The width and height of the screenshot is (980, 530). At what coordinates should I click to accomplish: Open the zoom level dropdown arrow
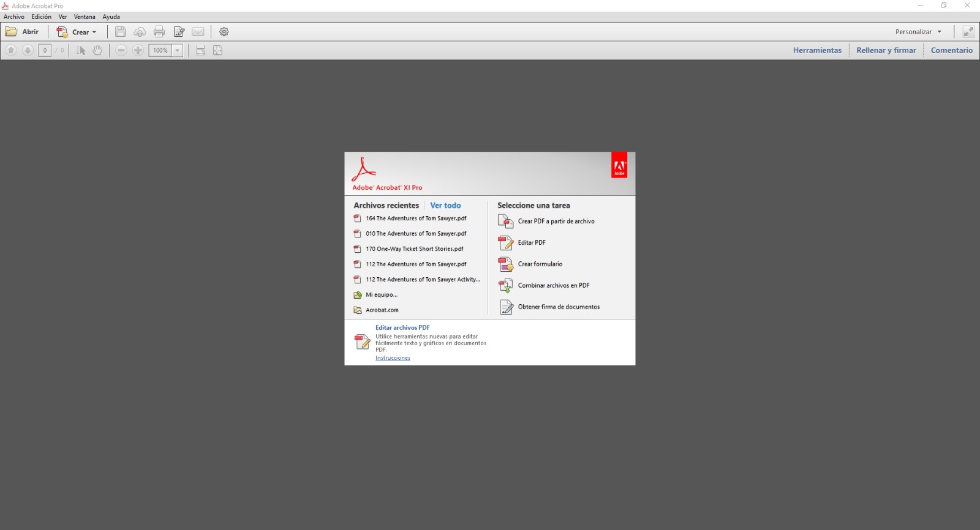pos(178,50)
